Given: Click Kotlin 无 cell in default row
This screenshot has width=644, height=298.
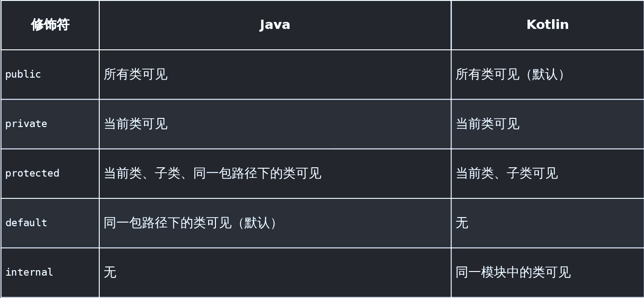Looking at the screenshot, I should 547,223.
